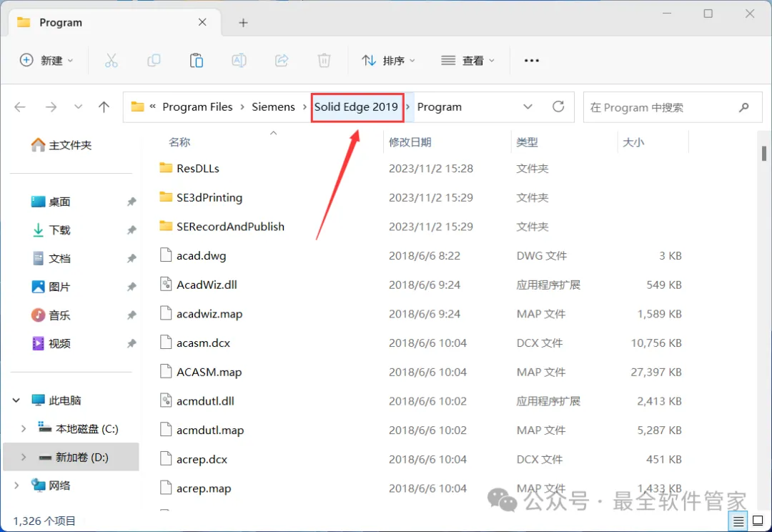Open 桌面 in sidebar
This screenshot has height=532, width=772.
tap(51, 202)
